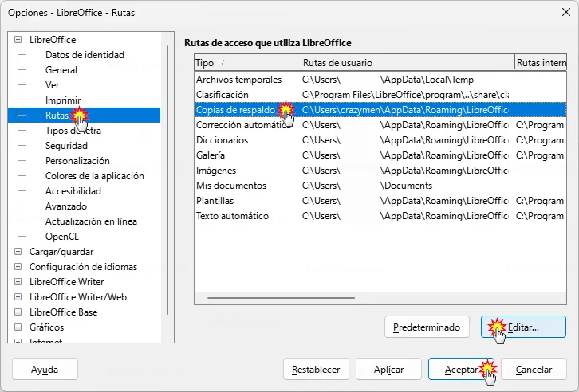Confirm with the Aceptar button

click(461, 369)
